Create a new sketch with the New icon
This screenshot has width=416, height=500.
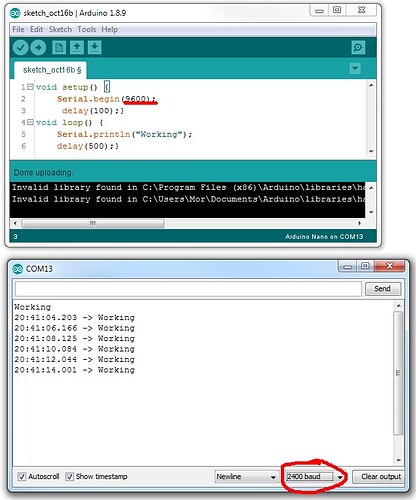click(59, 47)
